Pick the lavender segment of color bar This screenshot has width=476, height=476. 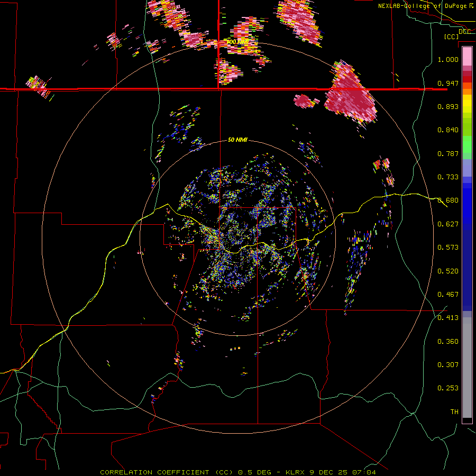coord(467,168)
